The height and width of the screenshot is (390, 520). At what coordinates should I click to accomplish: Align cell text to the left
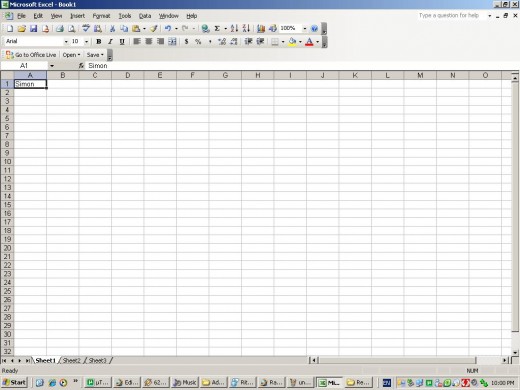coord(137,42)
